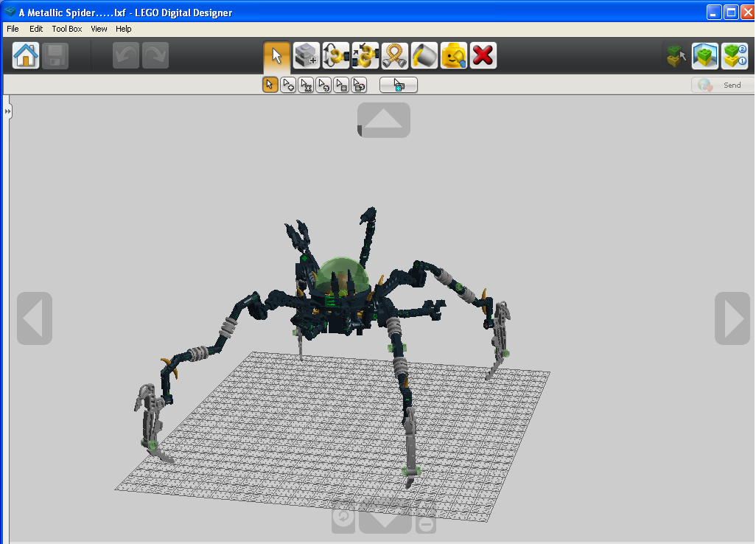Select the Hinge Align tool
This screenshot has width=756, height=544.
click(365, 55)
